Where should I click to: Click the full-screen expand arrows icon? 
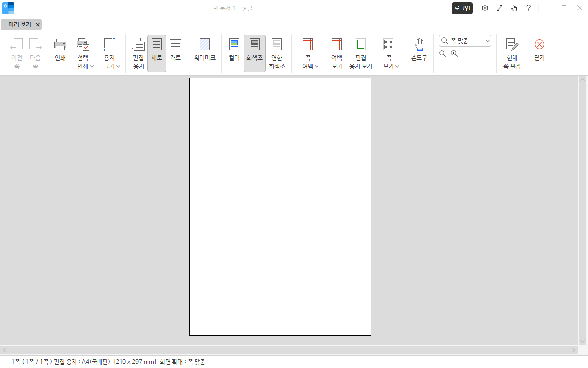click(x=499, y=8)
